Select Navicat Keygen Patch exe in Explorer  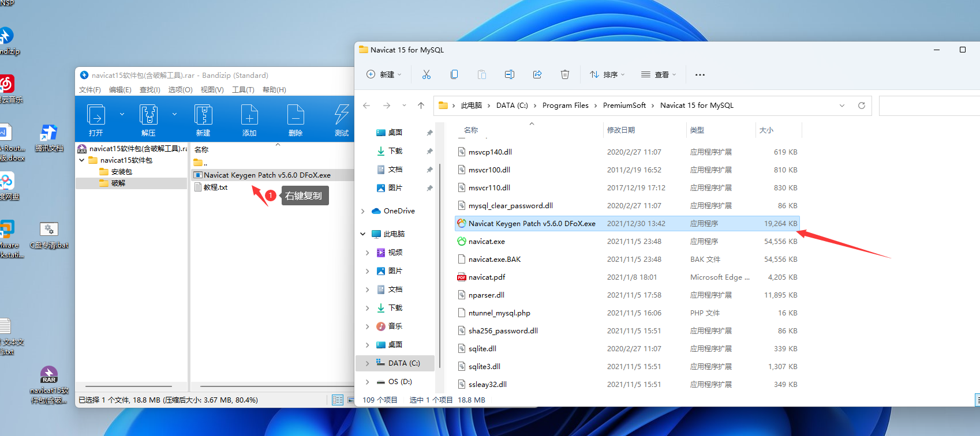pyautogui.click(x=627, y=224)
